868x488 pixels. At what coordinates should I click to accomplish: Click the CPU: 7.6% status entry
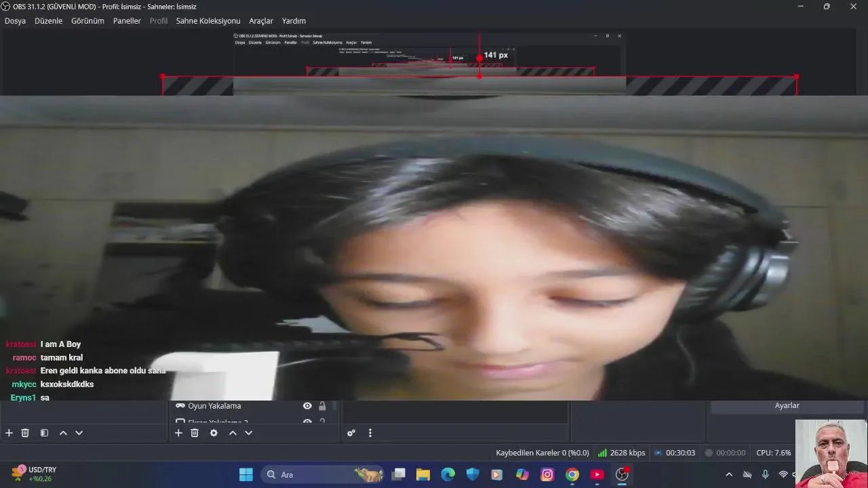point(774,453)
